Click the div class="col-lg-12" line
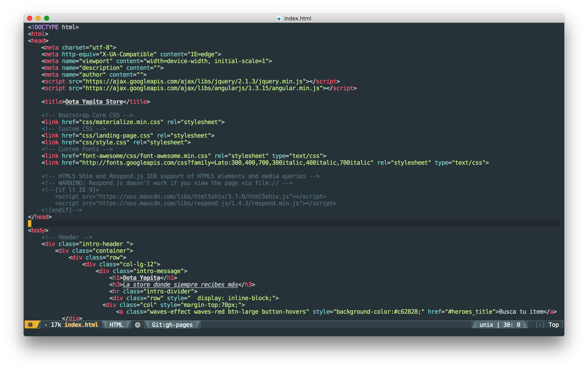Screen dimensions: 588x370 121,264
